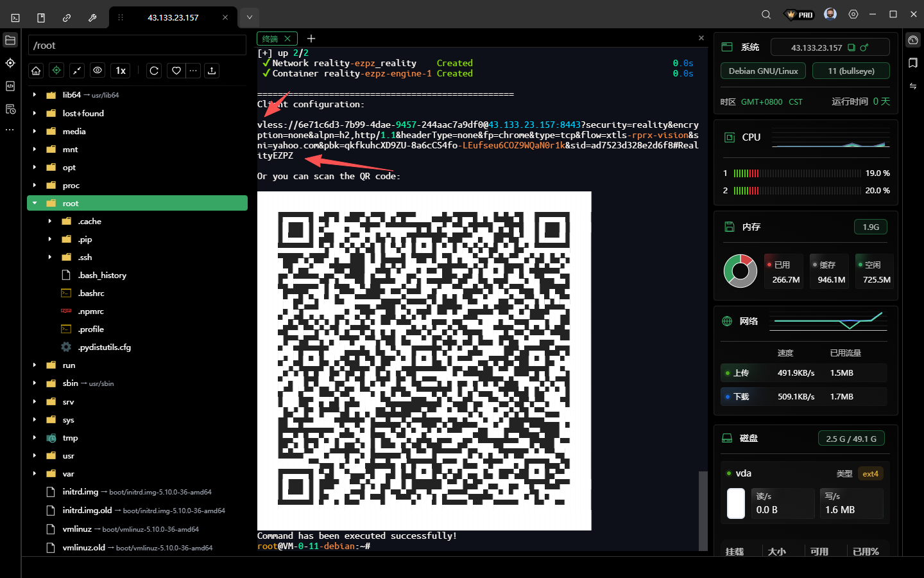Add a new terminal with plus button
This screenshot has height=578, width=924.
311,39
